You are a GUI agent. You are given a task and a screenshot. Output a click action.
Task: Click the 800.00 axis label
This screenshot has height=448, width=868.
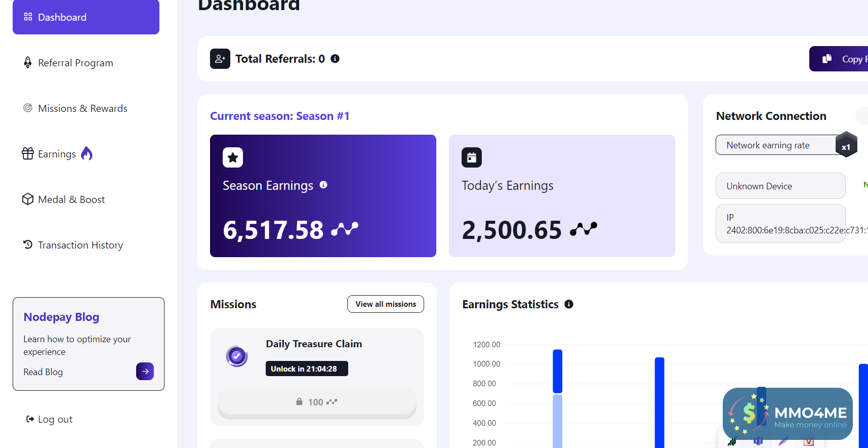[484, 384]
